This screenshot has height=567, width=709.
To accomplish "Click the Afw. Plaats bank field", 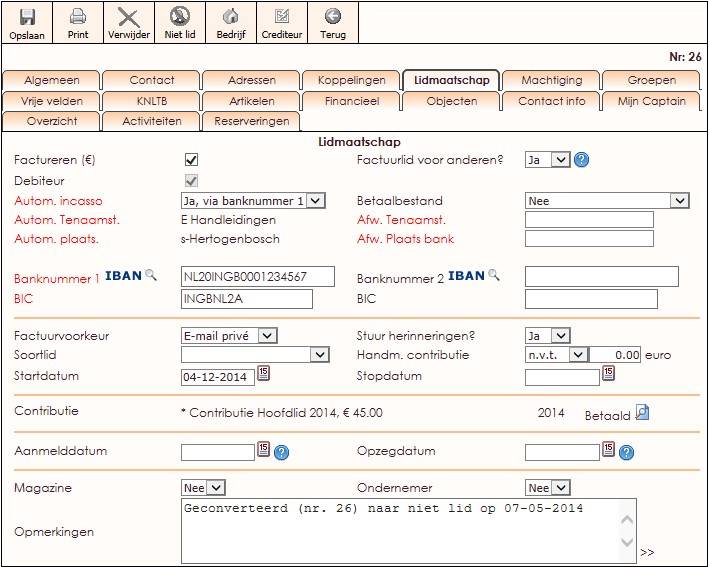I will 589,239.
